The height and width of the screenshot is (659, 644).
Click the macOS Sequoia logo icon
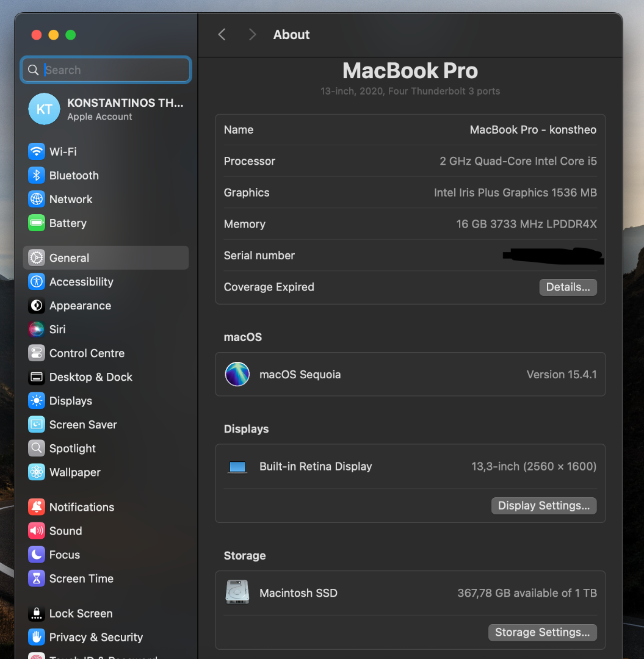(x=237, y=374)
